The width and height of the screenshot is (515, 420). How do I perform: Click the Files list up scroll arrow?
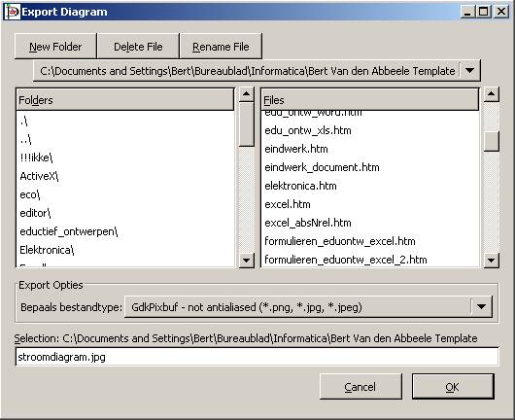point(492,94)
